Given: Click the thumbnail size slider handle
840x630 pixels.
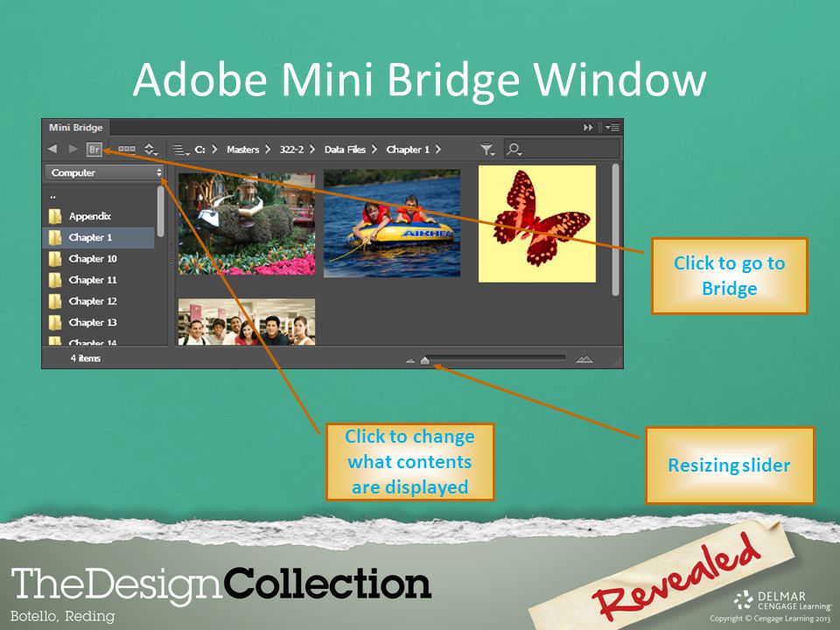Looking at the screenshot, I should tap(425, 360).
